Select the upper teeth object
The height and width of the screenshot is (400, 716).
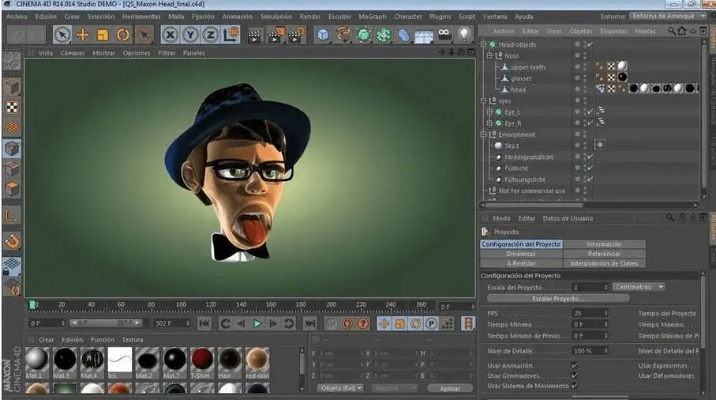pyautogui.click(x=527, y=67)
